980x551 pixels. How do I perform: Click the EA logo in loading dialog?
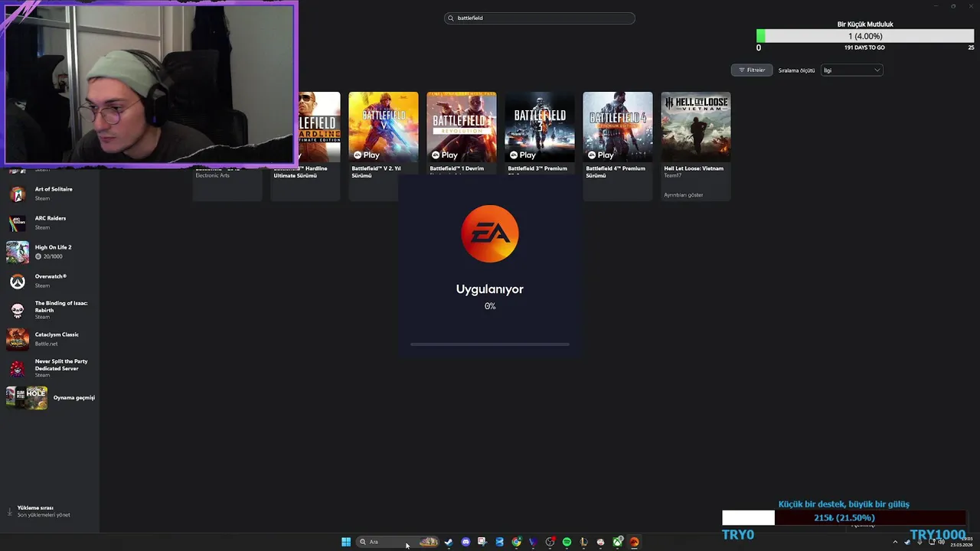click(490, 233)
